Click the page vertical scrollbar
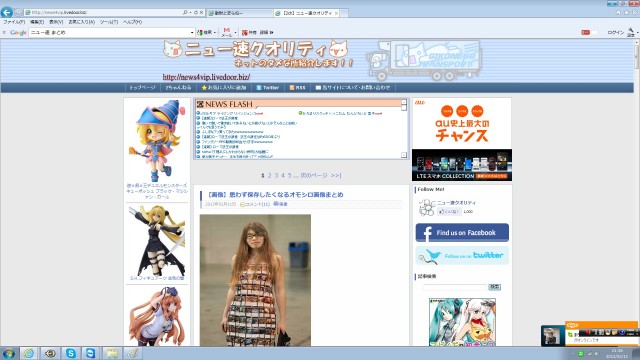This screenshot has height=360, width=640. [x=637, y=192]
